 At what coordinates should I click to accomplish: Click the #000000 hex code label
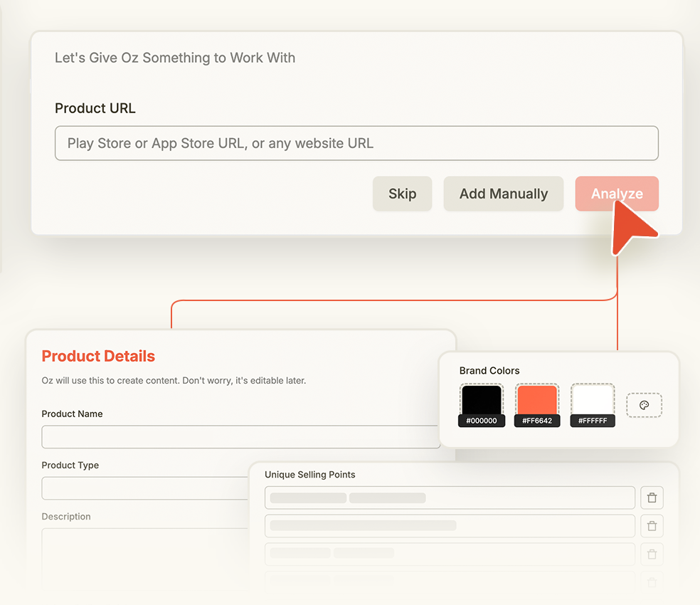click(x=482, y=421)
